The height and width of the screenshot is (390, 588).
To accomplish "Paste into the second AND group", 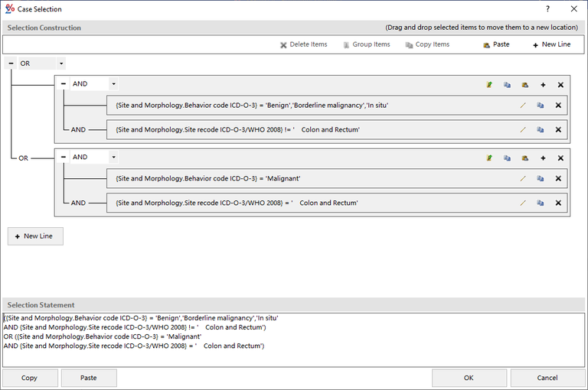I will pos(525,158).
